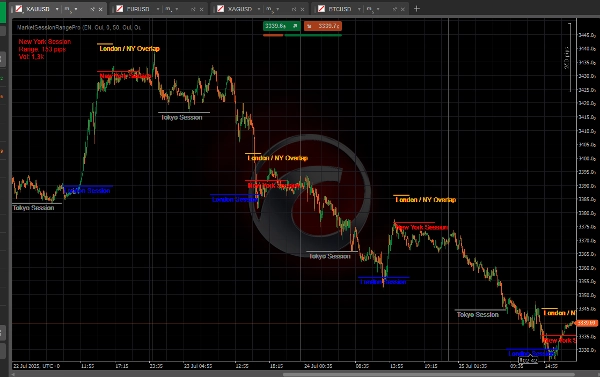The height and width of the screenshot is (377, 600).
Task: Open timeframe selector on the XAUUSD tab
Action: tap(70, 9)
